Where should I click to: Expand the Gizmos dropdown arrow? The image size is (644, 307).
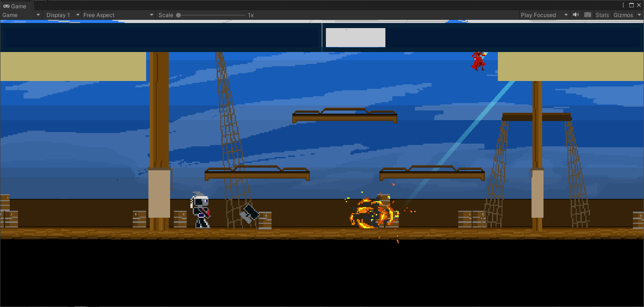[x=639, y=15]
